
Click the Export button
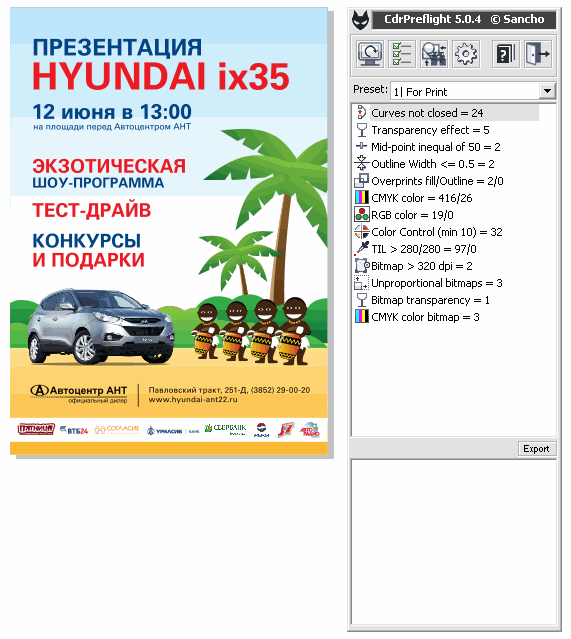(x=536, y=449)
